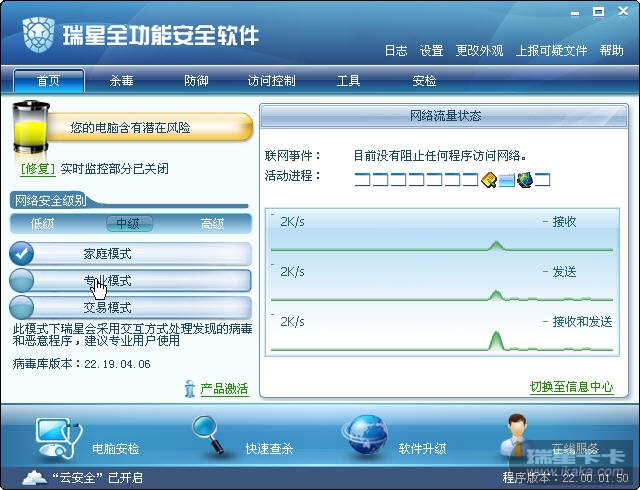Click the yellow battery risk indicator
The width and height of the screenshot is (640, 490).
(31, 127)
